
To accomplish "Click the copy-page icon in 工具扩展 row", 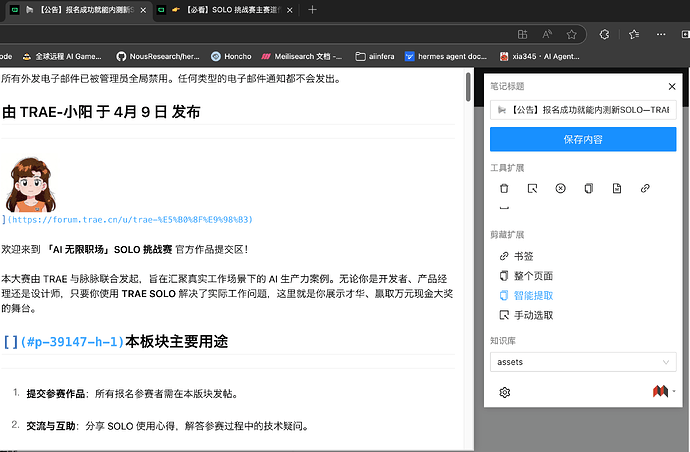I will [x=588, y=188].
